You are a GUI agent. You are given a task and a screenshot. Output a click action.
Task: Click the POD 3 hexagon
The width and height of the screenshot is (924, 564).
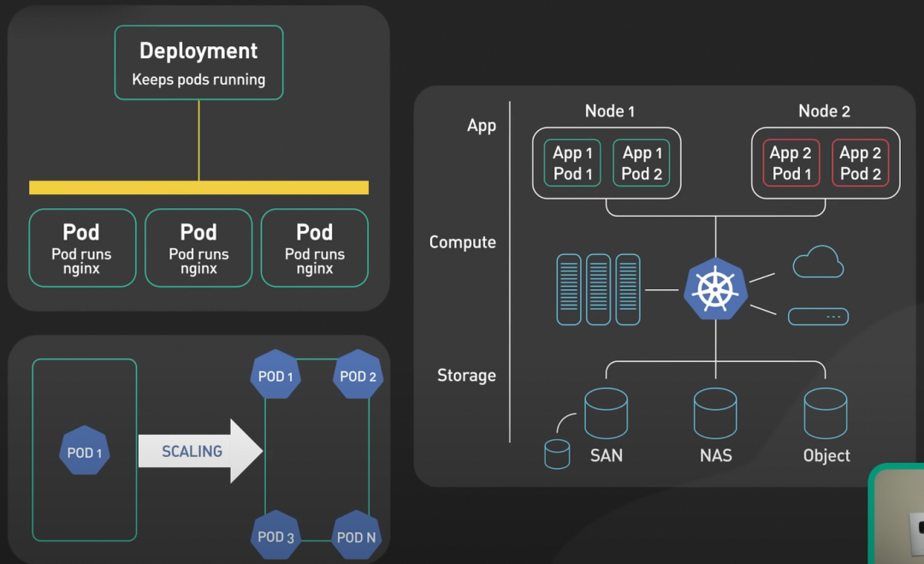pos(275,535)
